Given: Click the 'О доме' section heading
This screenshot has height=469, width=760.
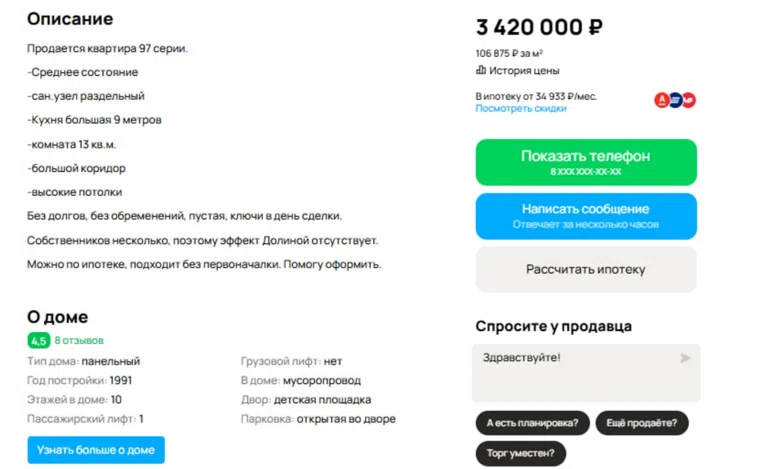Looking at the screenshot, I should 57,317.
